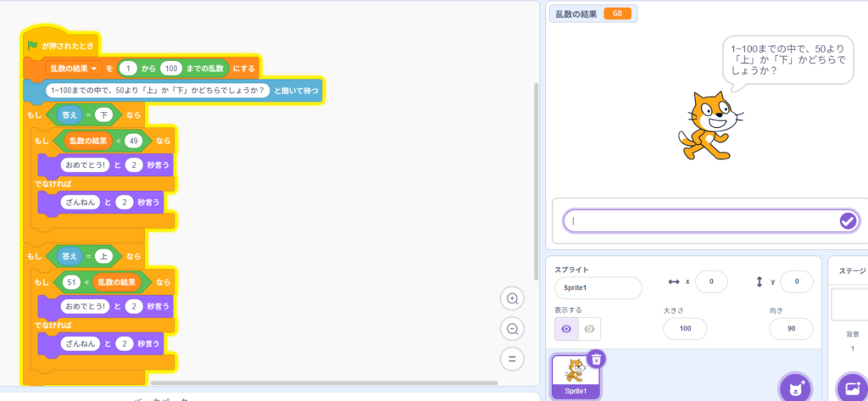The image size is (868, 401).
Task: Zoom out on the code workspace
Action: [x=512, y=329]
